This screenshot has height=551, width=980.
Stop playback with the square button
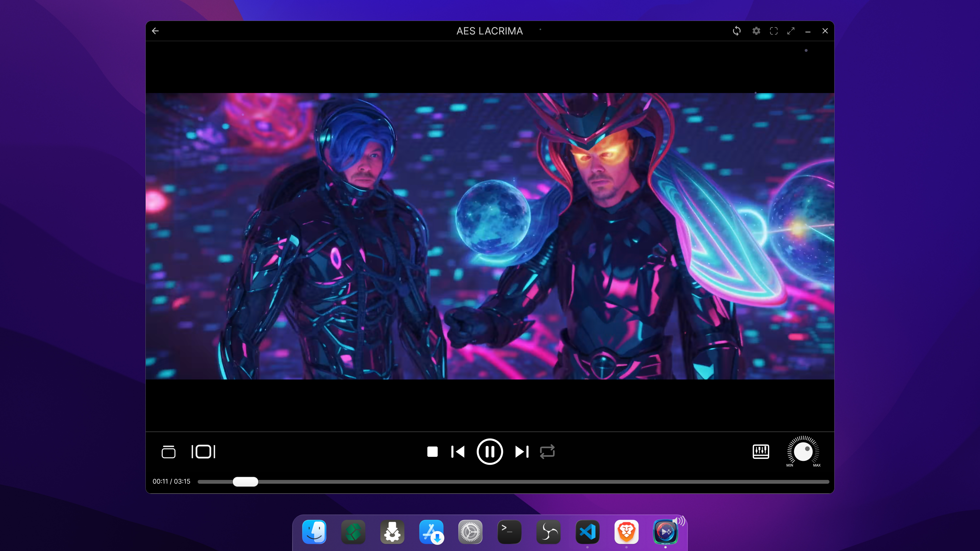click(x=432, y=452)
